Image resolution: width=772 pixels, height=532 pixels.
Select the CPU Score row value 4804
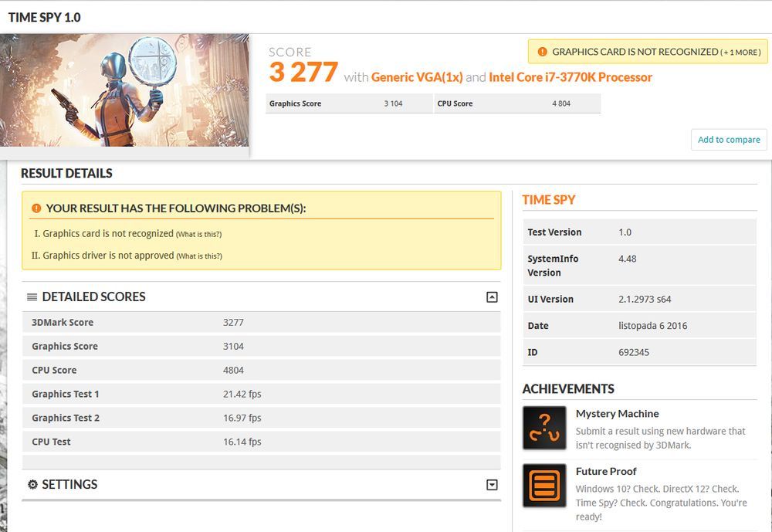[x=233, y=371]
